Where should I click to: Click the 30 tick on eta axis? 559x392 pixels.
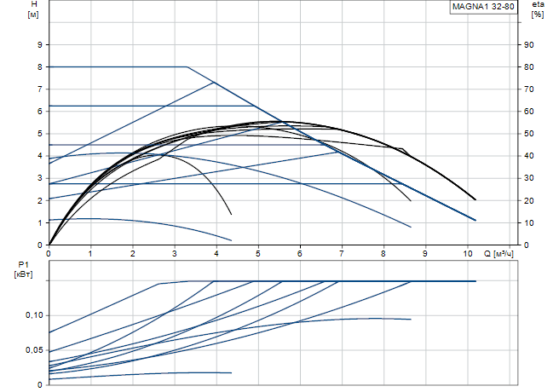click(x=528, y=178)
